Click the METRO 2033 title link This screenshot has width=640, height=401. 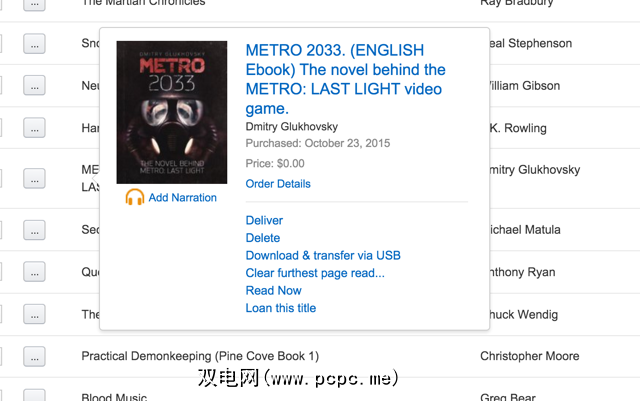345,79
